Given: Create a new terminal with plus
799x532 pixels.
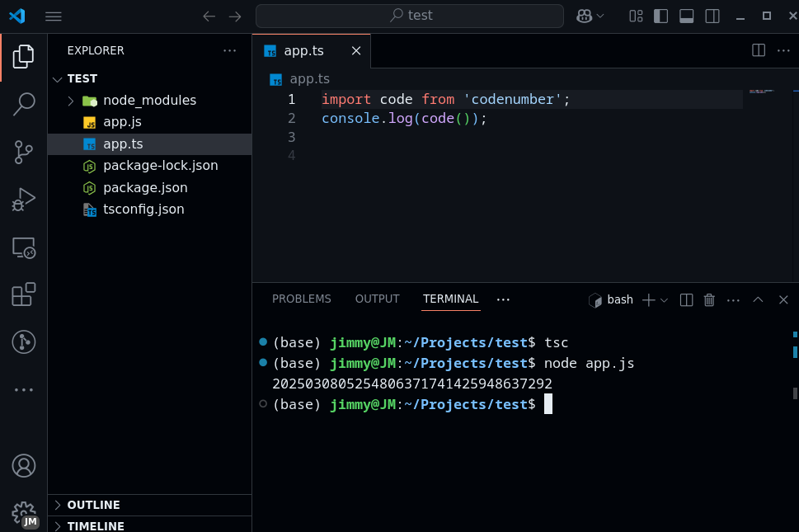Looking at the screenshot, I should tap(648, 299).
